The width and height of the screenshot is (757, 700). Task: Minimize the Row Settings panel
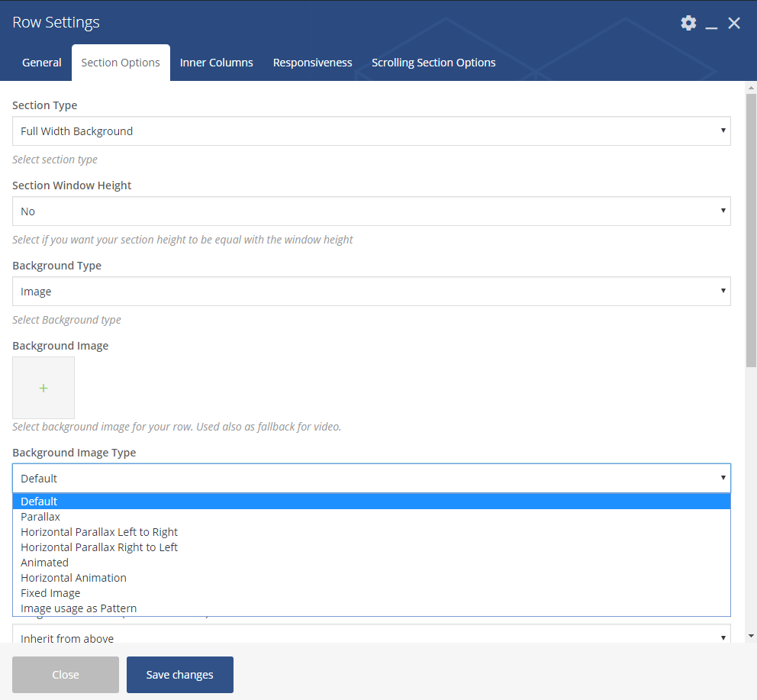(x=711, y=24)
